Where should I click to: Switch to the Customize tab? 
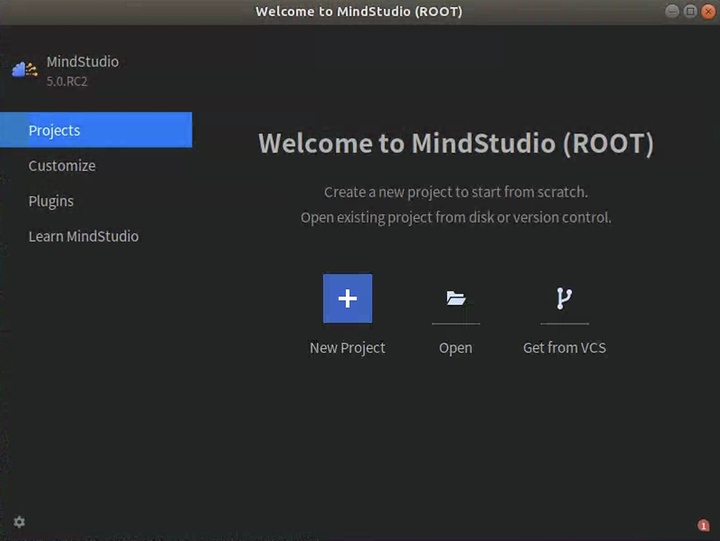(62, 166)
